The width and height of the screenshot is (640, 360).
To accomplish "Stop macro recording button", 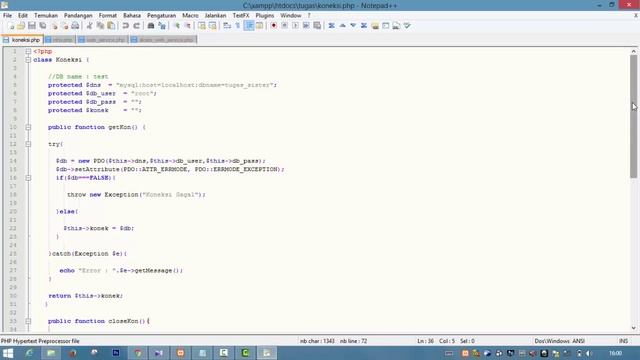I will coord(284,26).
